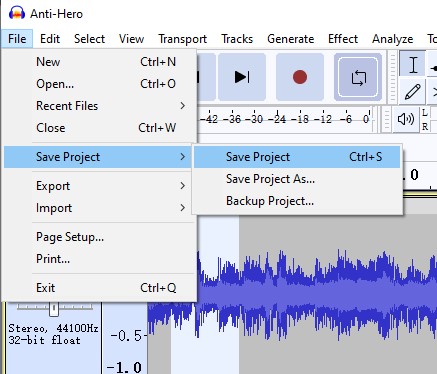
Task: Choose Exit in the File menu
Action: click(x=99, y=288)
